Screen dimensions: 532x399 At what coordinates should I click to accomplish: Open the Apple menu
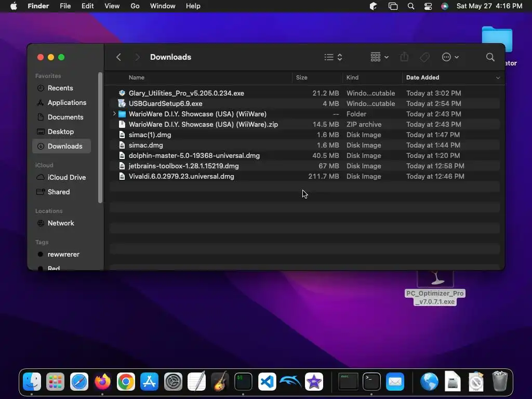click(14, 6)
